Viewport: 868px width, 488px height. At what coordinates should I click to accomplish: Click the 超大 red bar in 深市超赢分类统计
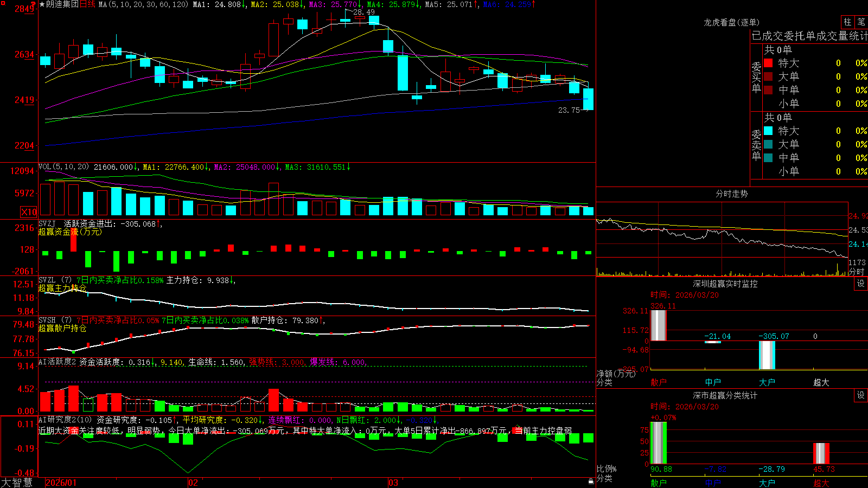(821, 453)
